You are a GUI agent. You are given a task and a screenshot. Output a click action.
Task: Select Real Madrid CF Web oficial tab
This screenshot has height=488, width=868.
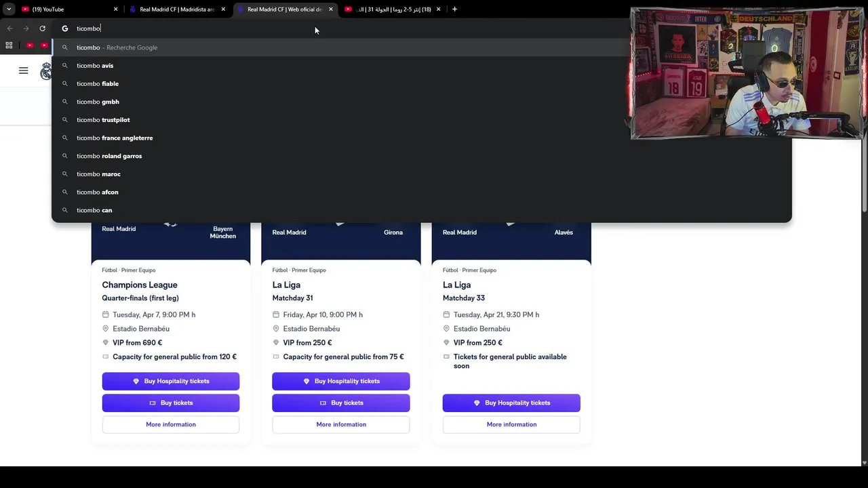pyautogui.click(x=283, y=9)
